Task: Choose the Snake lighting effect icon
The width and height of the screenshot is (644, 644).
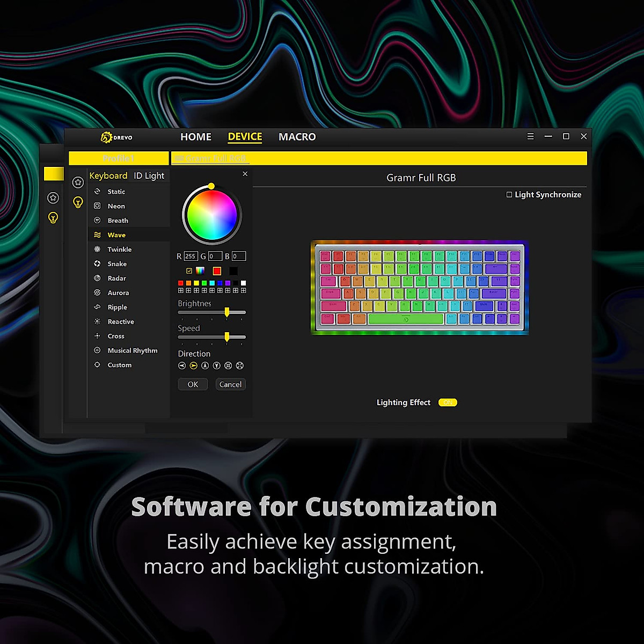Action: point(97,264)
